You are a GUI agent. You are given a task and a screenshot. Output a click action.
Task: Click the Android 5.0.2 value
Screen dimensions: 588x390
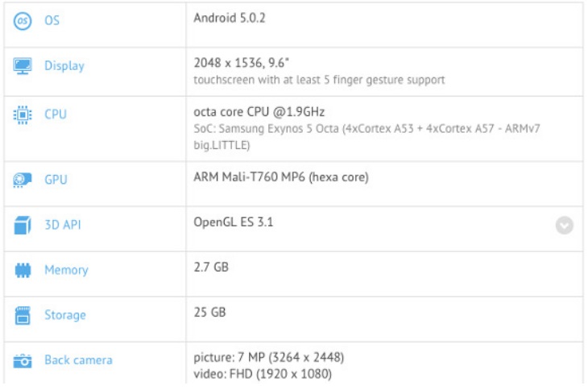click(230, 16)
